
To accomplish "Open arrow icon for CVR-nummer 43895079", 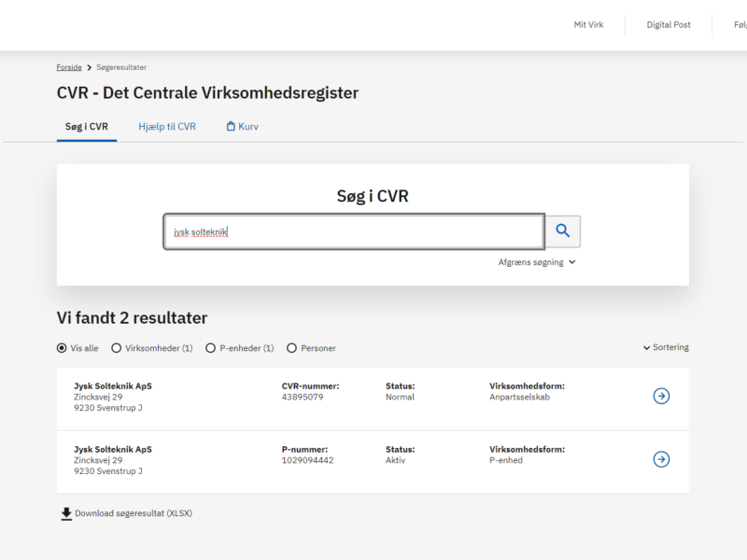I will pyautogui.click(x=661, y=396).
